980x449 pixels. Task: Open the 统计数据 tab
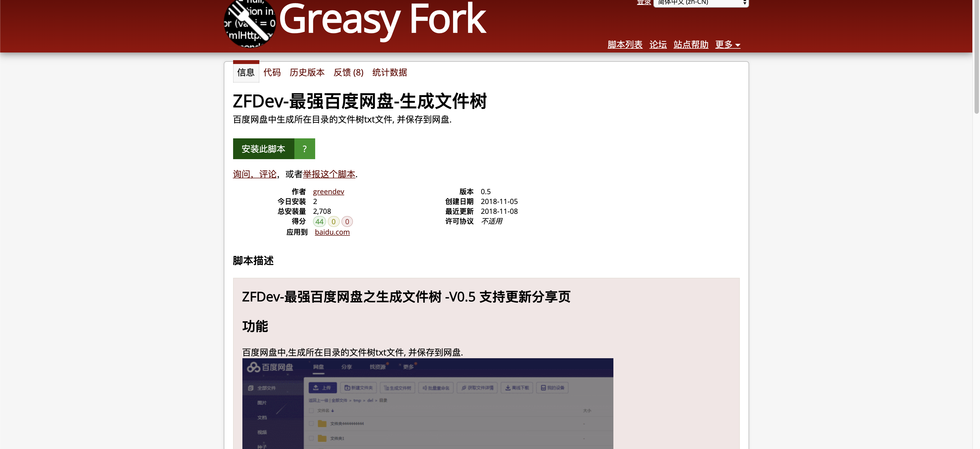(x=389, y=72)
